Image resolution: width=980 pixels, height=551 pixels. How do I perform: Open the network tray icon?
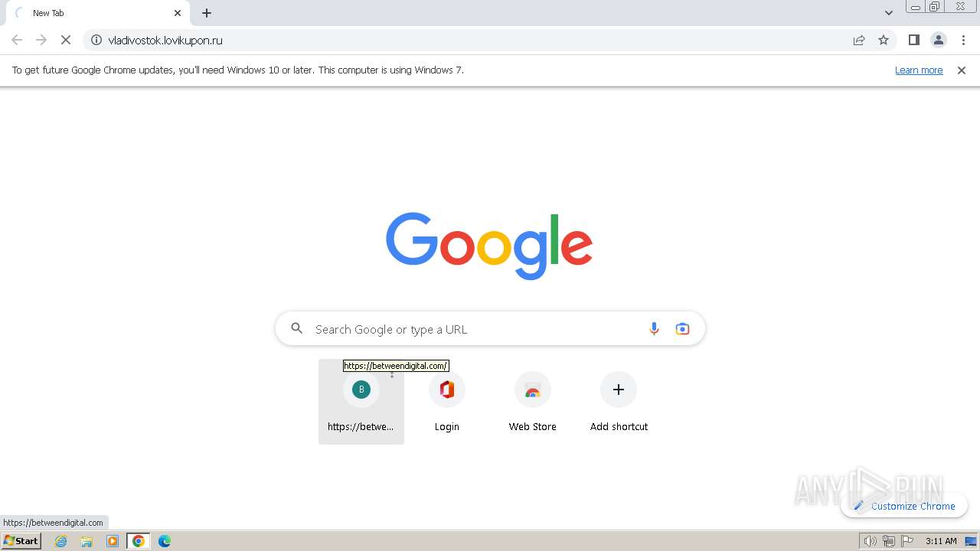pos(889,541)
